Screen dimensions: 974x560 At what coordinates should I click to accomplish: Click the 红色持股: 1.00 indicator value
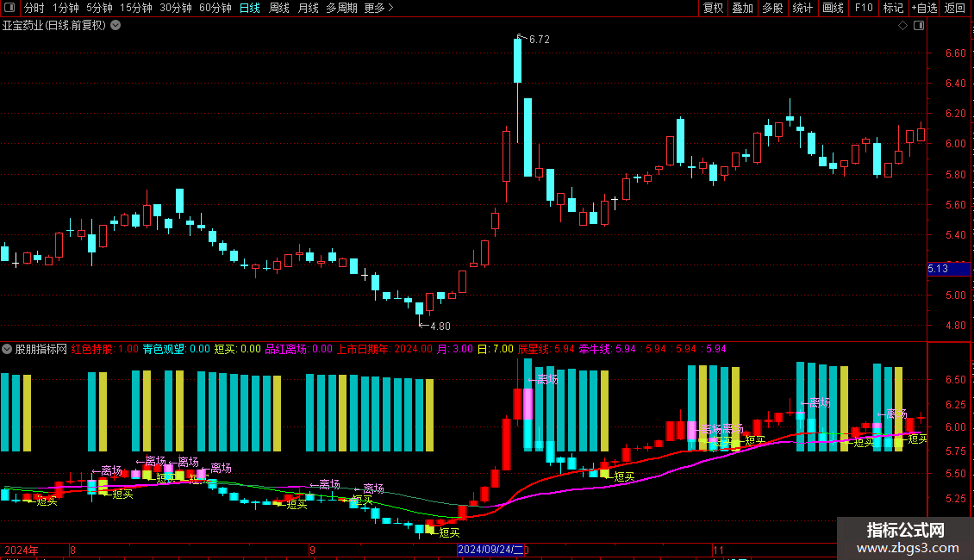pyautogui.click(x=104, y=349)
